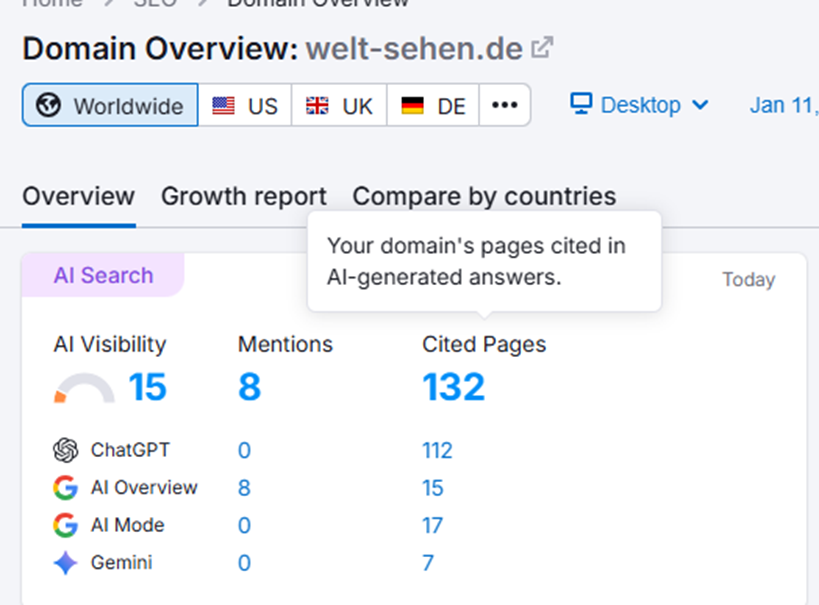The image size is (819, 605).
Task: Switch to the Growth report tab
Action: (x=244, y=196)
